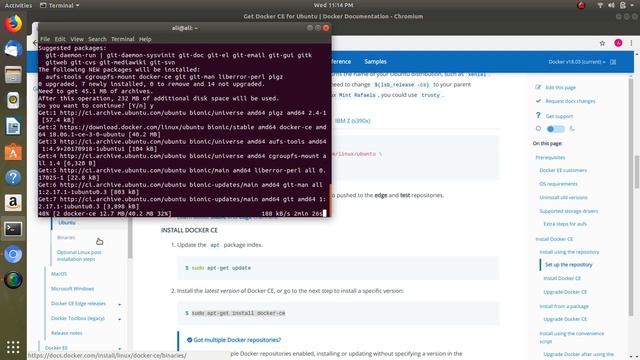Open the Edit menu in the terminal
The width and height of the screenshot is (640, 360).
click(x=60, y=39)
